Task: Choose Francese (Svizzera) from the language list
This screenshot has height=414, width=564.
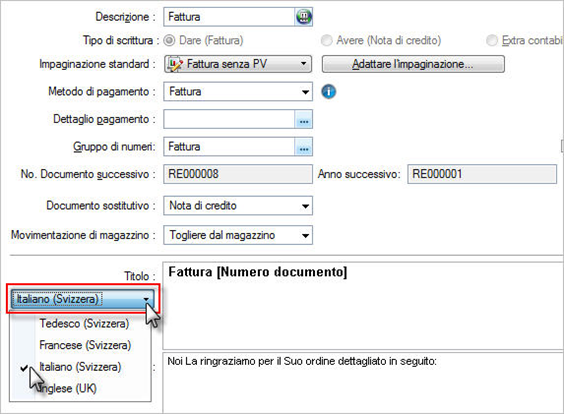Action: 85,345
